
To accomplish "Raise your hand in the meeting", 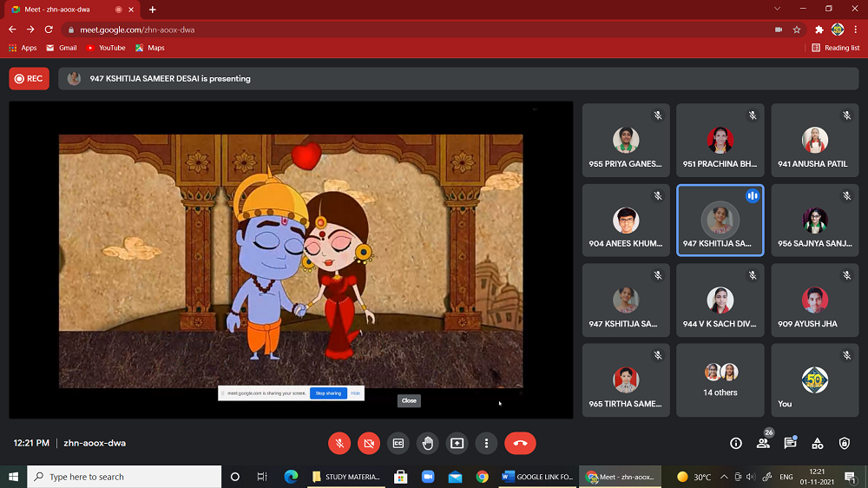I will (428, 443).
